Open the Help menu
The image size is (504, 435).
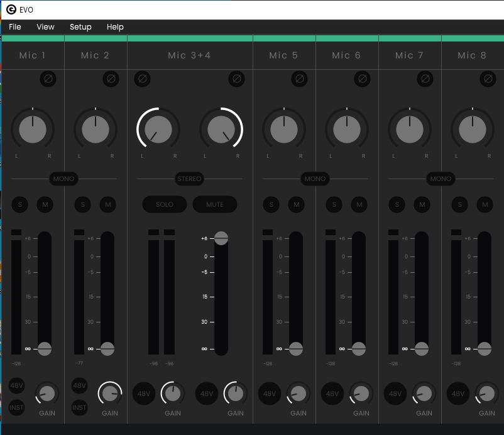click(115, 27)
